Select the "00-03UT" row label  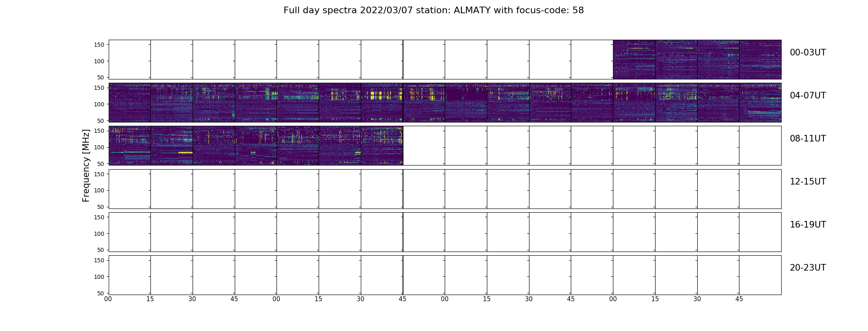pos(808,53)
